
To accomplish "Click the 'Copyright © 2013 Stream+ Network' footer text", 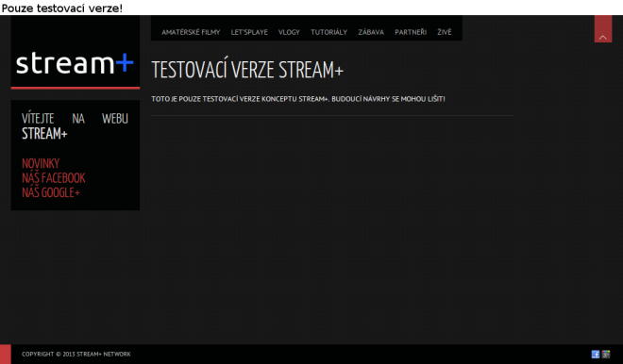I will click(76, 354).
